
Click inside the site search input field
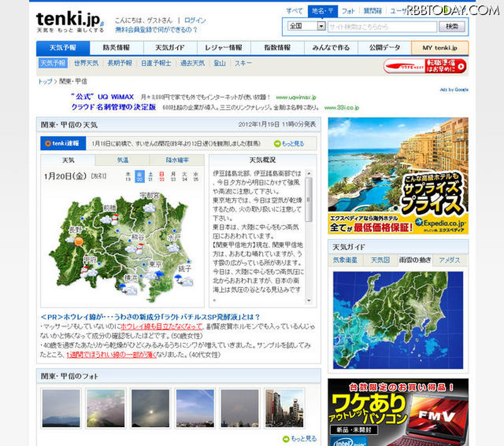[x=379, y=26]
